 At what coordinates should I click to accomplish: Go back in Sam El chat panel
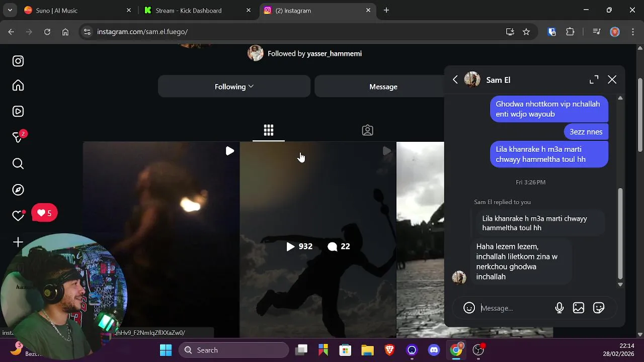point(455,79)
